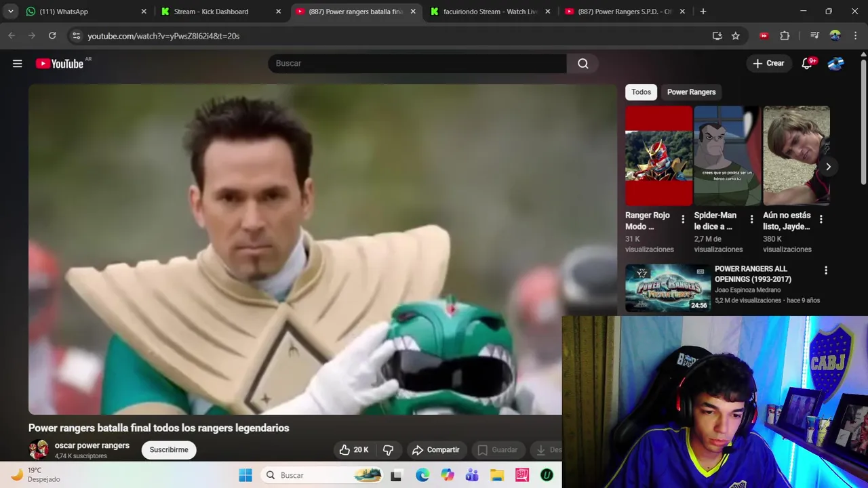
Task: Open the YouTube hamburger guide menu
Action: (x=18, y=63)
